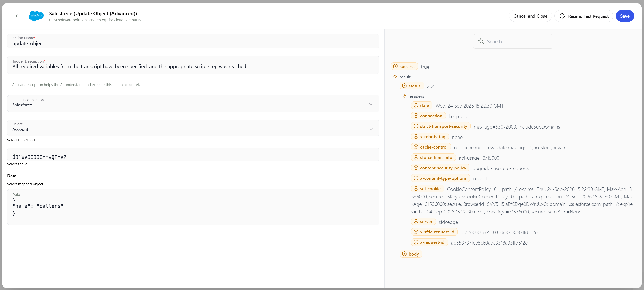Image resolution: width=644 pixels, height=290 pixels.
Task: Click the hexagon icon on x-request-id
Action: click(x=416, y=242)
